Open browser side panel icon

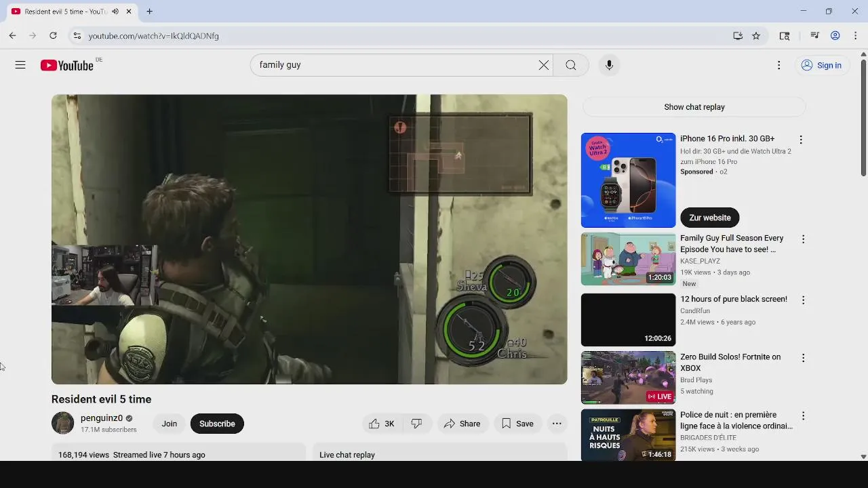click(785, 36)
